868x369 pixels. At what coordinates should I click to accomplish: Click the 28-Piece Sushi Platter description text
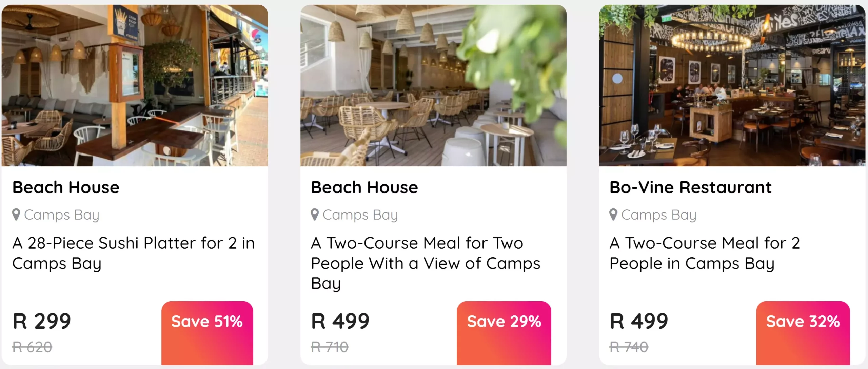[x=133, y=253]
